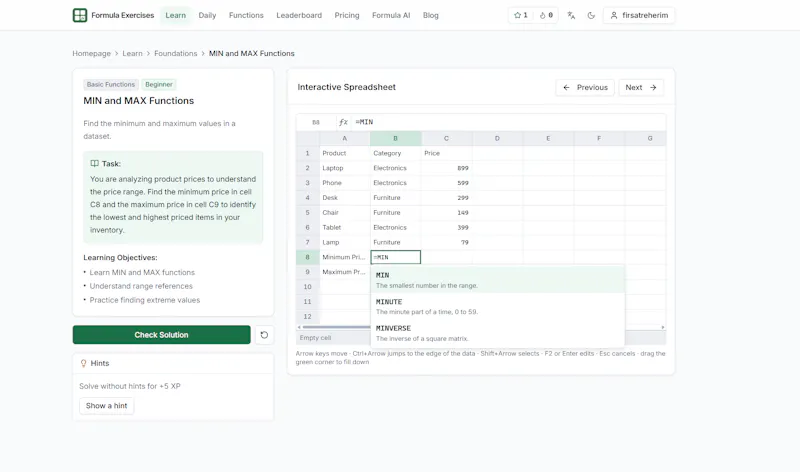Open the firsatreherim user account menu
Image resolution: width=800 pixels, height=472 pixels.
click(639, 15)
